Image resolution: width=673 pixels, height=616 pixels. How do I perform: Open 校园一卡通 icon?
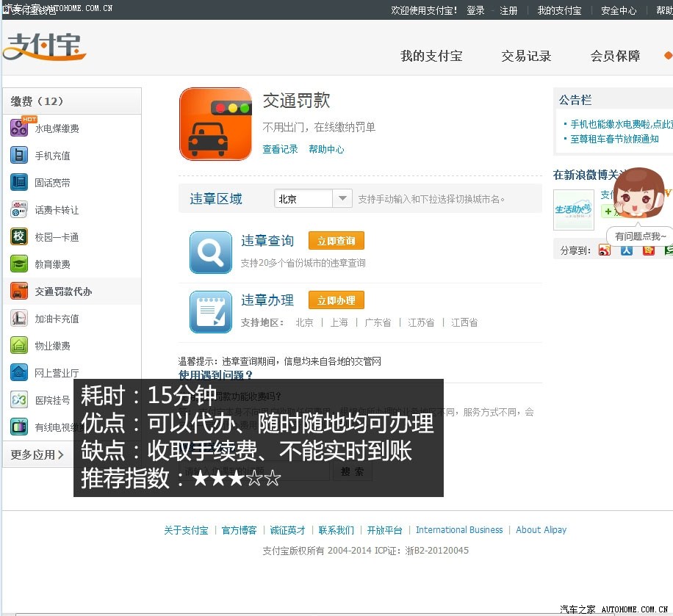[x=19, y=236]
